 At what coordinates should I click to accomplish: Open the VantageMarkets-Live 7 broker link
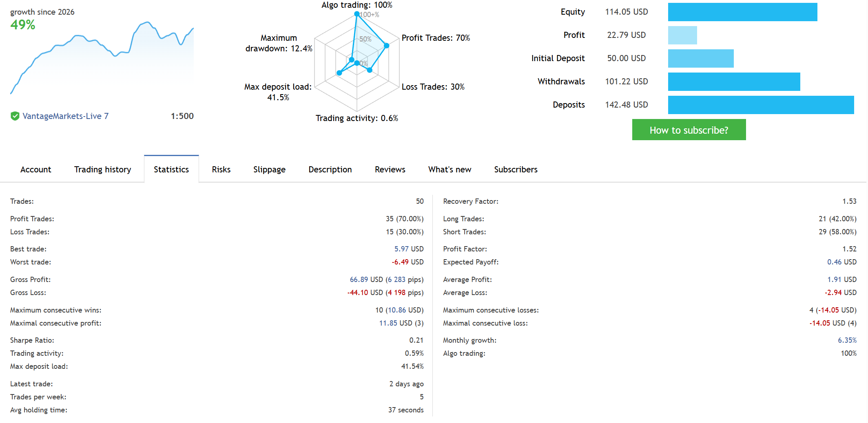coord(66,116)
